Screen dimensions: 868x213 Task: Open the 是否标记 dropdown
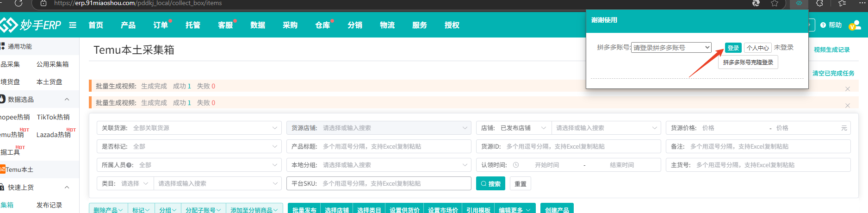point(189,146)
